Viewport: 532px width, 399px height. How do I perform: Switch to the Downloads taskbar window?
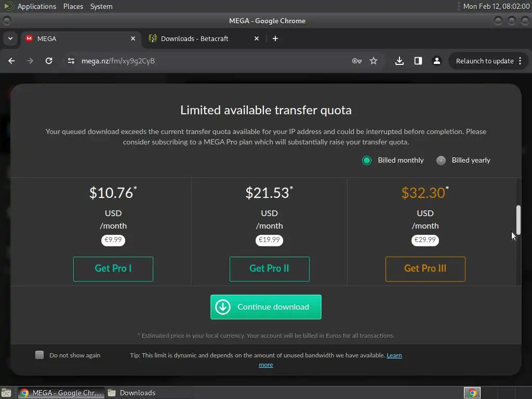tap(131, 393)
